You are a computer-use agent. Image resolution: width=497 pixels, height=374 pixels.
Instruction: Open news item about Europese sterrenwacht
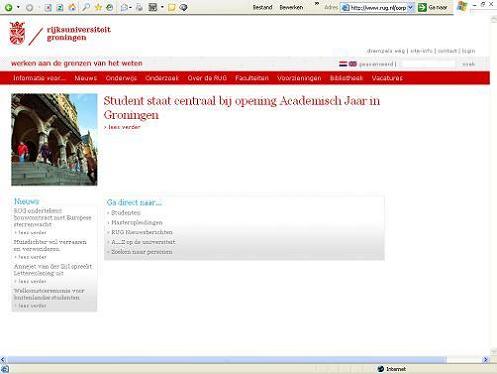(52, 217)
